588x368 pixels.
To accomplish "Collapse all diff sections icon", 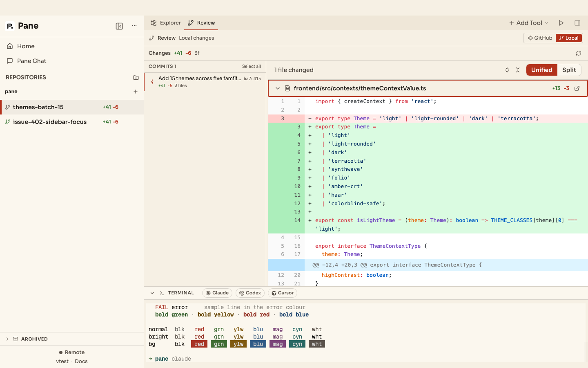I will tap(518, 70).
